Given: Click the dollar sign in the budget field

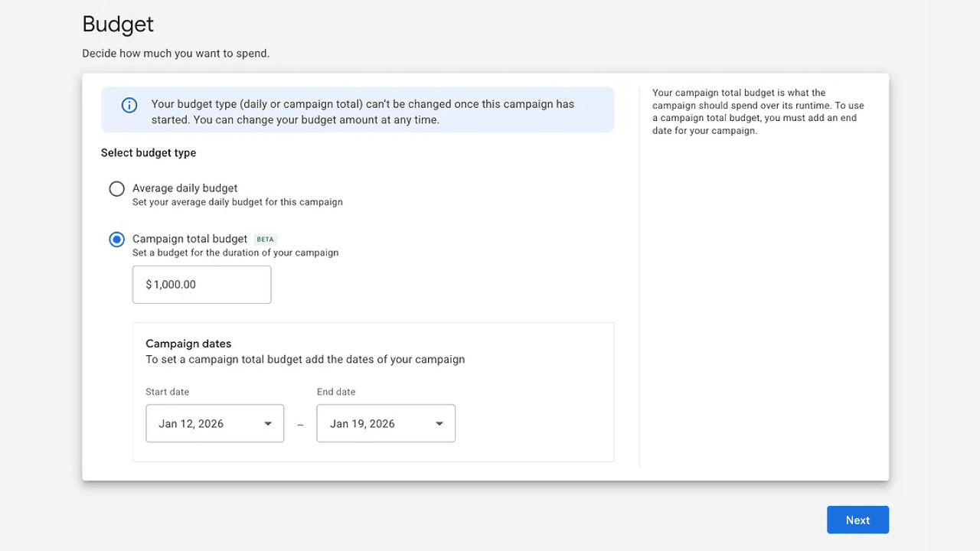Looking at the screenshot, I should 149,285.
